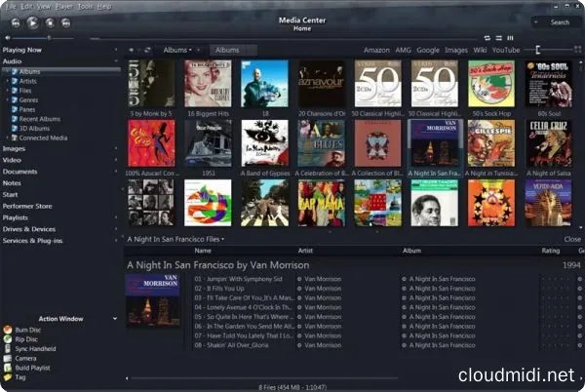This screenshot has height=392, width=585.
Task: Open the Tools menu
Action: point(85,6)
